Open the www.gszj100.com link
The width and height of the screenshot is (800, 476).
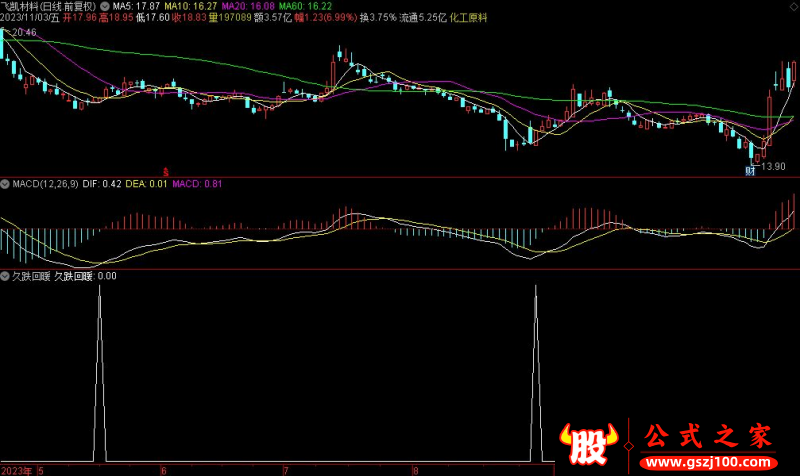tap(709, 462)
